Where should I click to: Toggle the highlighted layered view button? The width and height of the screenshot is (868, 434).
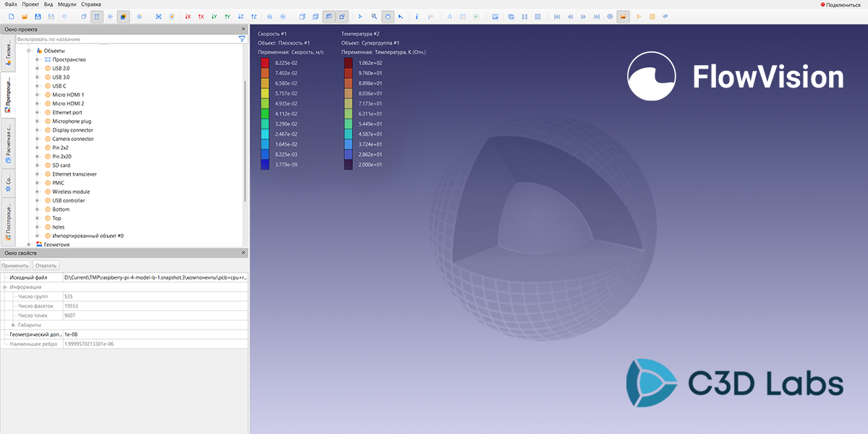point(328,16)
